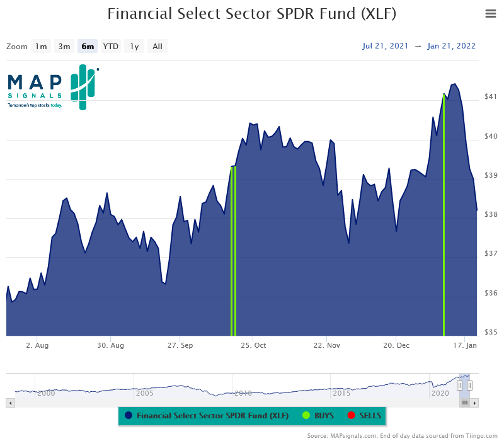The width and height of the screenshot is (504, 441).
Task: Open the 6m zoom view
Action: 88,46
